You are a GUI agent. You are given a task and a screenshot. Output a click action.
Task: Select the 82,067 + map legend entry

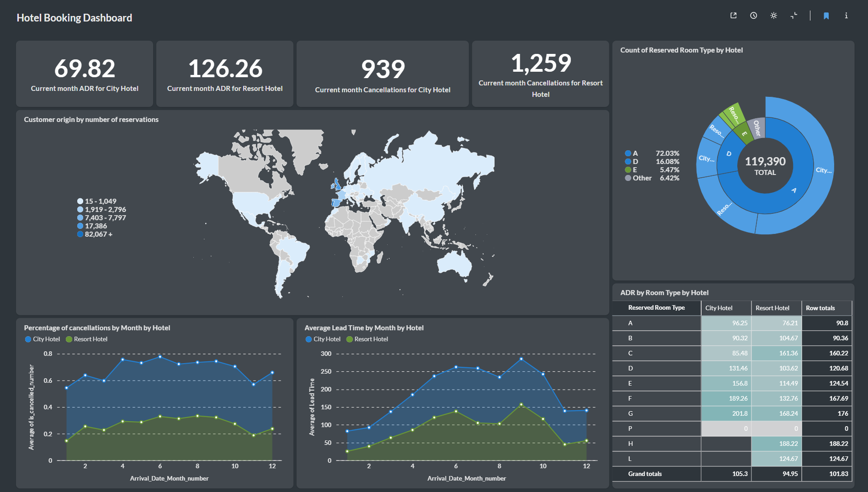click(x=98, y=234)
